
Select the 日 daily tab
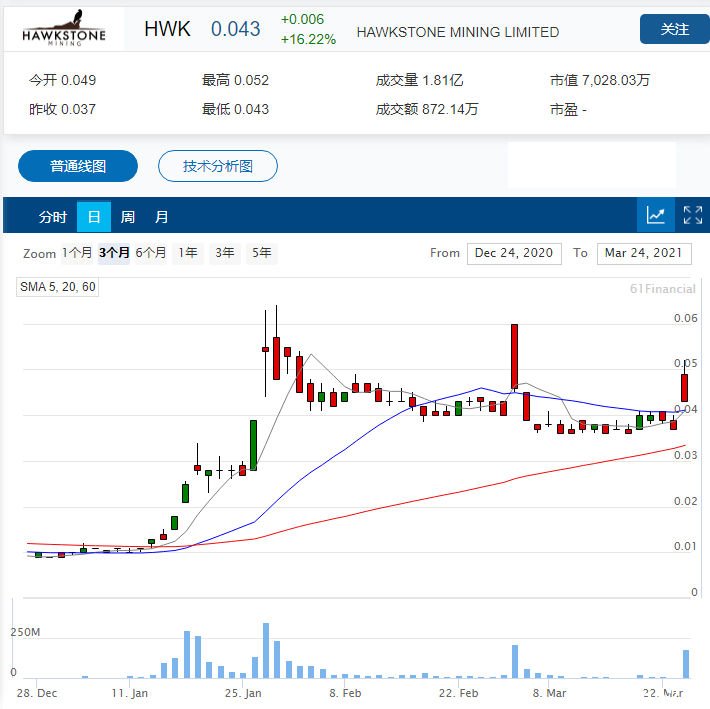(x=94, y=217)
